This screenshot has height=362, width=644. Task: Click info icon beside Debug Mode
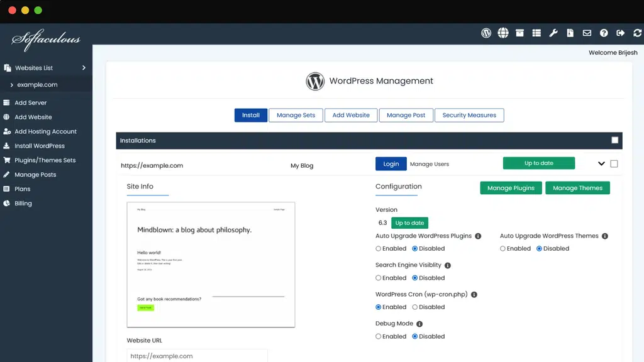point(419,324)
